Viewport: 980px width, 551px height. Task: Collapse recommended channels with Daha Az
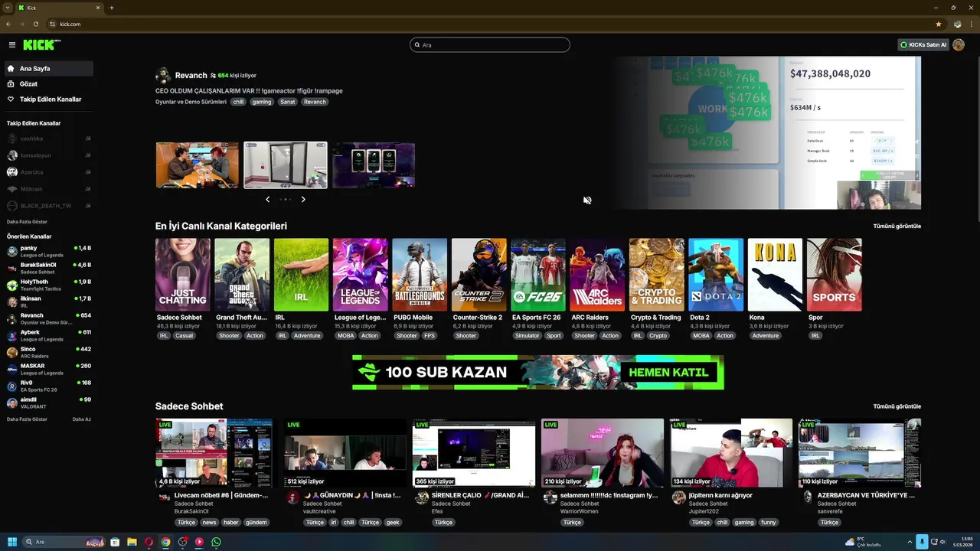click(81, 419)
